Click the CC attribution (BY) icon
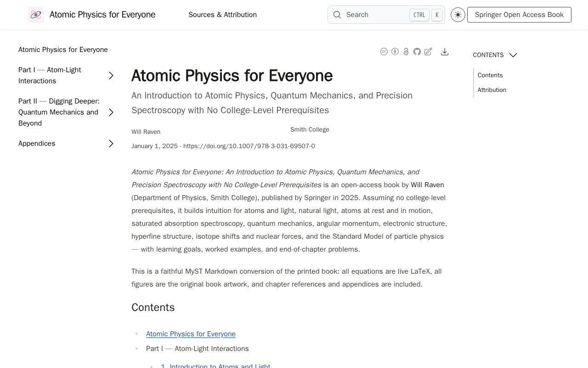The image size is (588, 368). tap(395, 52)
